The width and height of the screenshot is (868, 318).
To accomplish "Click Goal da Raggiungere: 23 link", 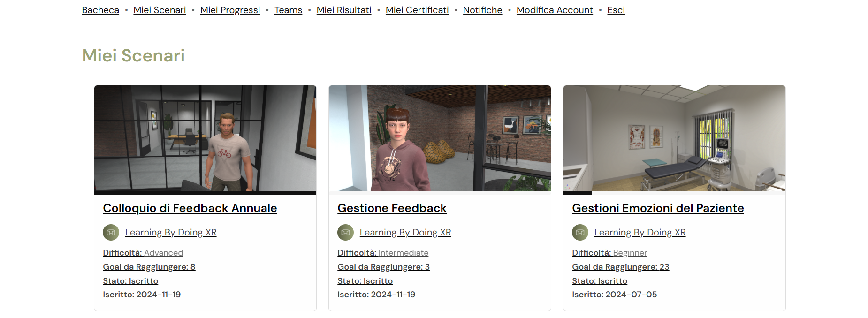I will (x=620, y=267).
